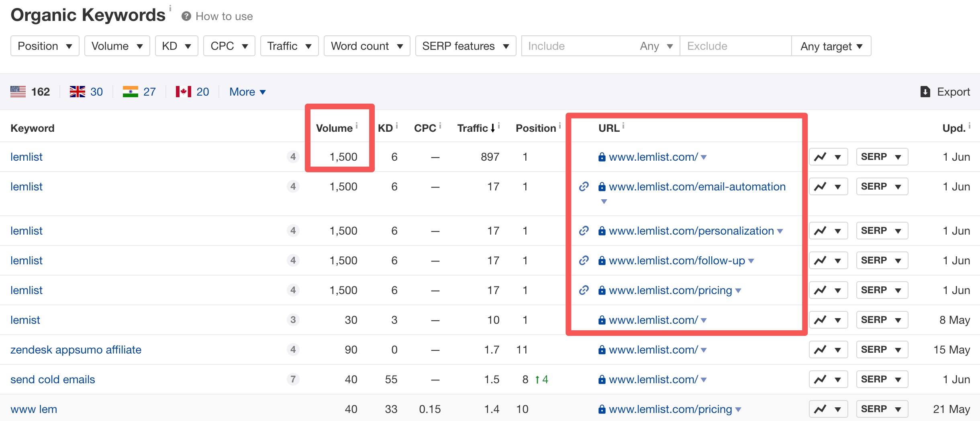The image size is (980, 421).
Task: Open the position history chart for www lem
Action: point(828,409)
